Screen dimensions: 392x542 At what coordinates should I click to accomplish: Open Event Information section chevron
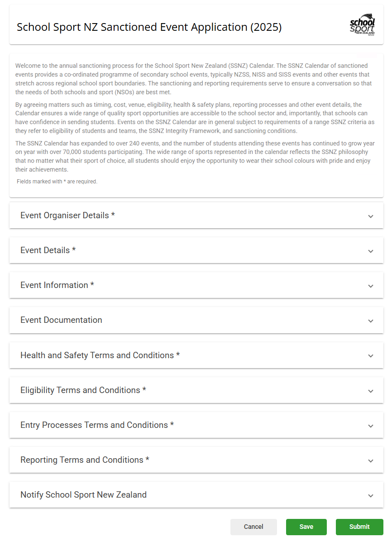pos(371,286)
